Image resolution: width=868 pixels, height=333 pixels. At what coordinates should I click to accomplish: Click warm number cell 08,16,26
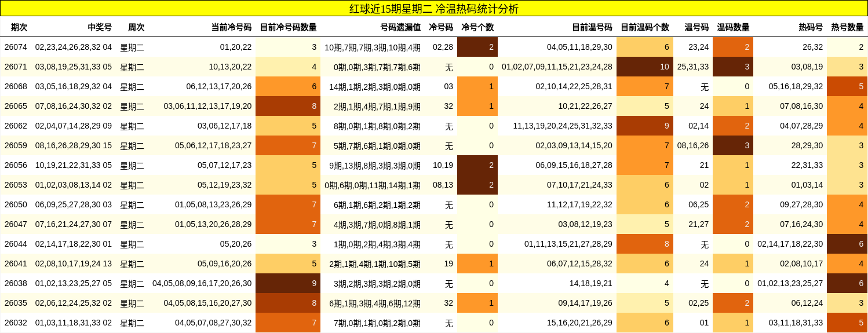pyautogui.click(x=693, y=145)
